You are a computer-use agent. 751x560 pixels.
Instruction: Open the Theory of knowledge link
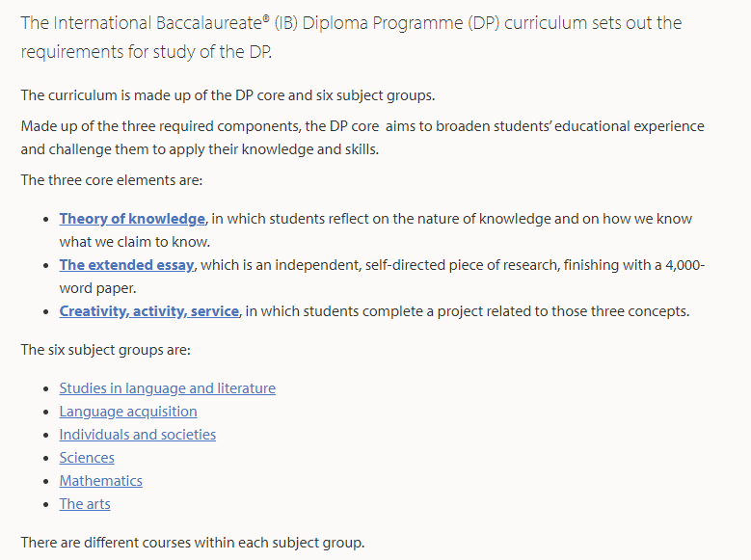[132, 219]
